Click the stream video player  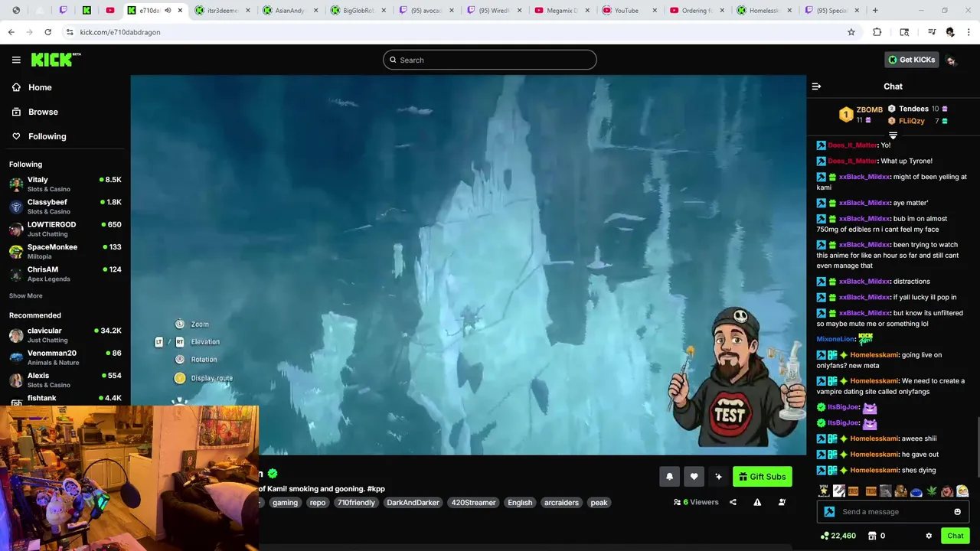point(468,265)
